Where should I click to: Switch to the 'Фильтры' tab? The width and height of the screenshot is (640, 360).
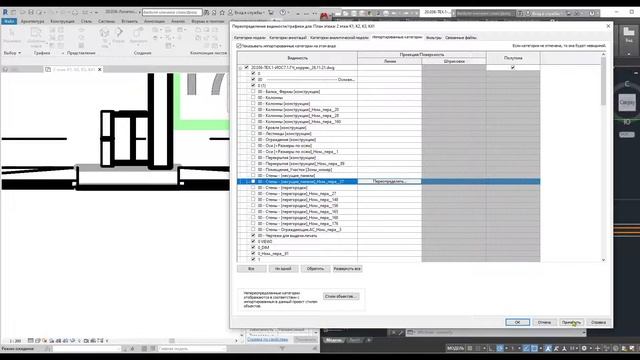[x=433, y=38]
